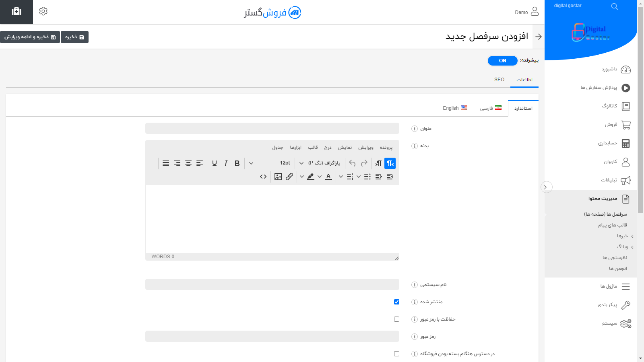Click inside the عنوان title field
644x362 pixels.
click(x=272, y=128)
